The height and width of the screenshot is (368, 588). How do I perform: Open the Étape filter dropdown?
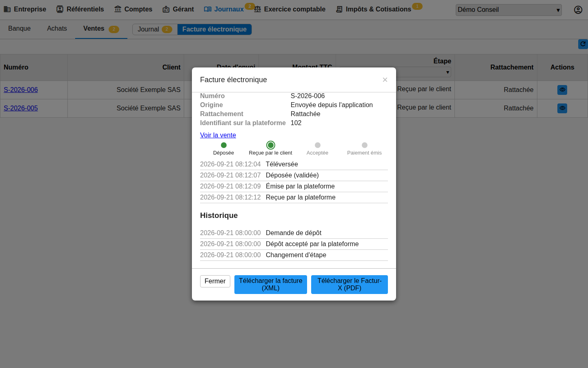(395, 72)
